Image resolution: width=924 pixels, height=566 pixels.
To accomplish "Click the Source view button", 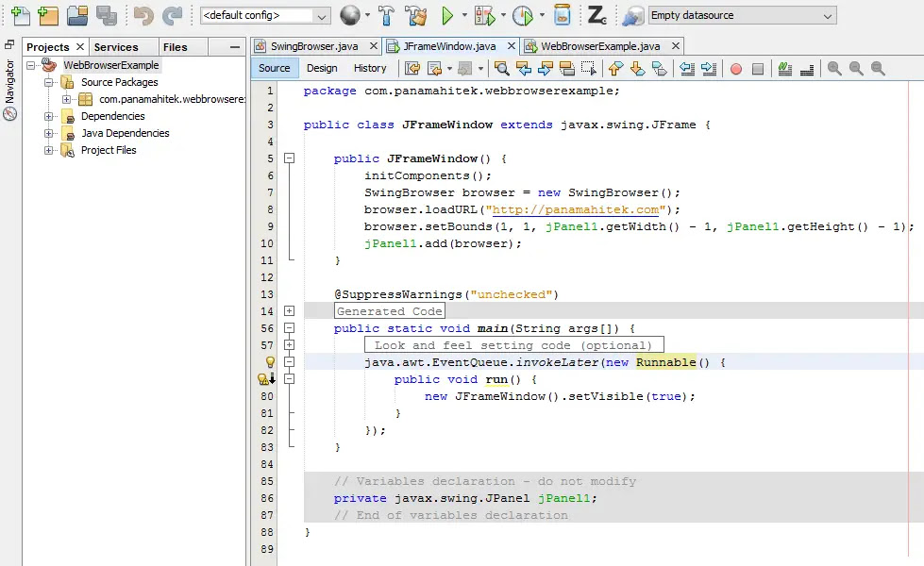I will [274, 68].
